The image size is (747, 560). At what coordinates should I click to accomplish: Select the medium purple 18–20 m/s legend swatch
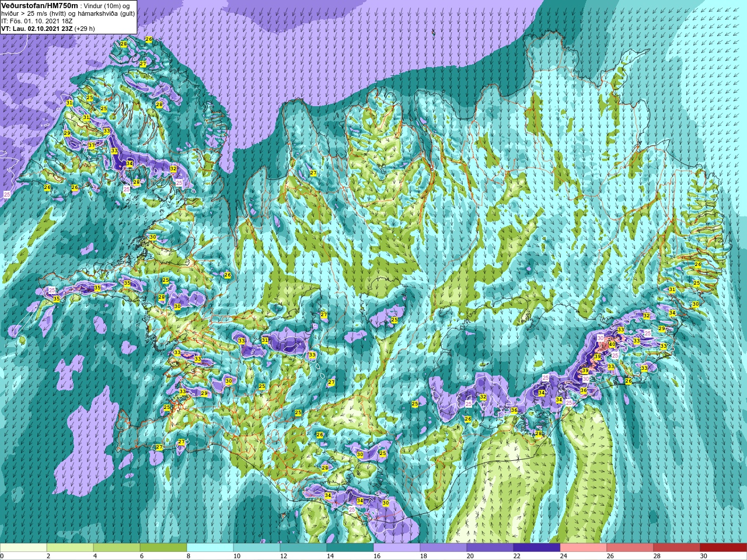click(444, 548)
